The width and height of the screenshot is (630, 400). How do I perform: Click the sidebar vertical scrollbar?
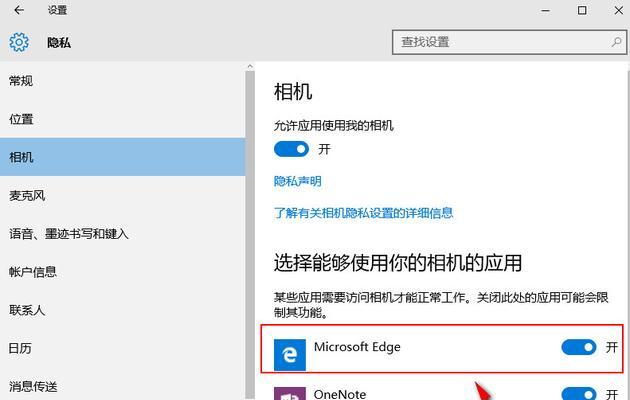point(250,235)
